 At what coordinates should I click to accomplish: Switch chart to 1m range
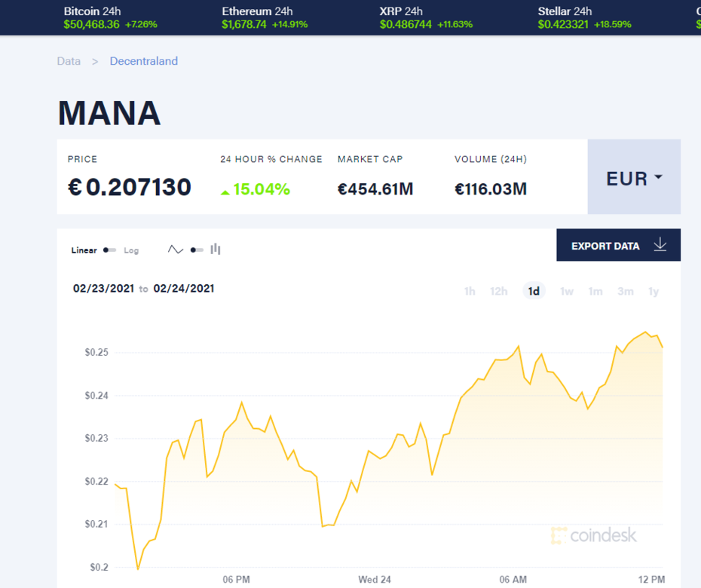(x=595, y=291)
